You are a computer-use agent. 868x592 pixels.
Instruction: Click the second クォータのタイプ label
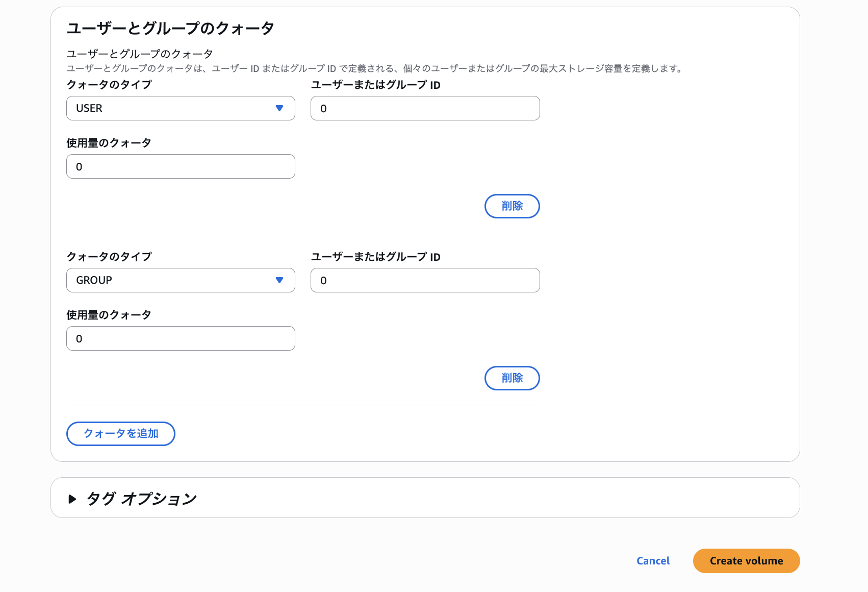109,257
